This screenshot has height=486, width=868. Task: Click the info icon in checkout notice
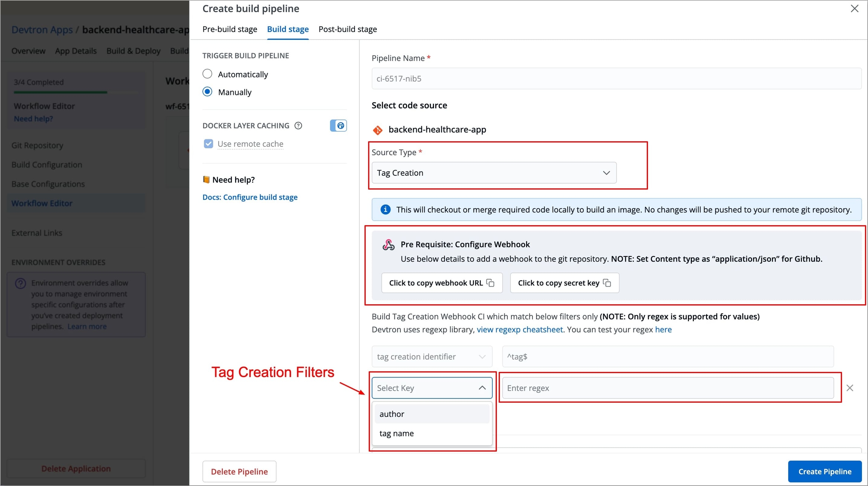point(385,210)
